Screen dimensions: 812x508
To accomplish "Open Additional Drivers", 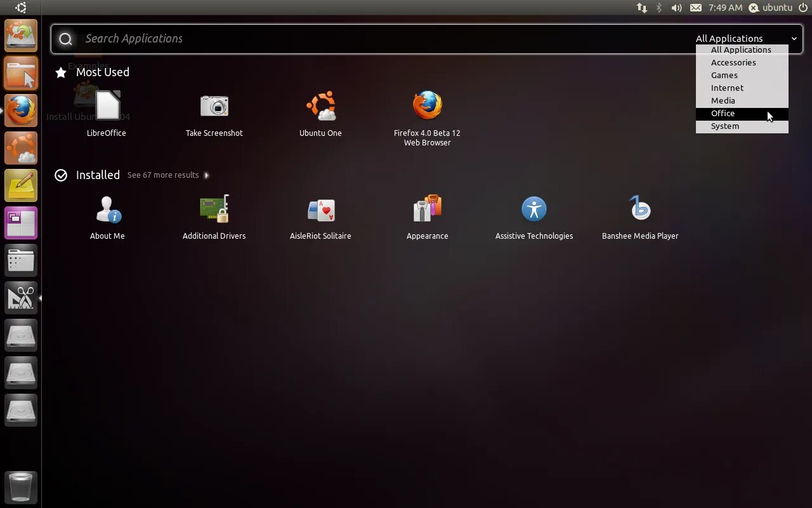I will [x=214, y=217].
